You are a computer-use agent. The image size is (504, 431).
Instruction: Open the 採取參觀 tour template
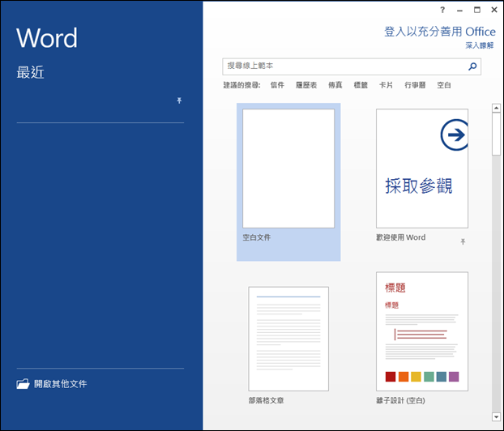click(x=422, y=169)
